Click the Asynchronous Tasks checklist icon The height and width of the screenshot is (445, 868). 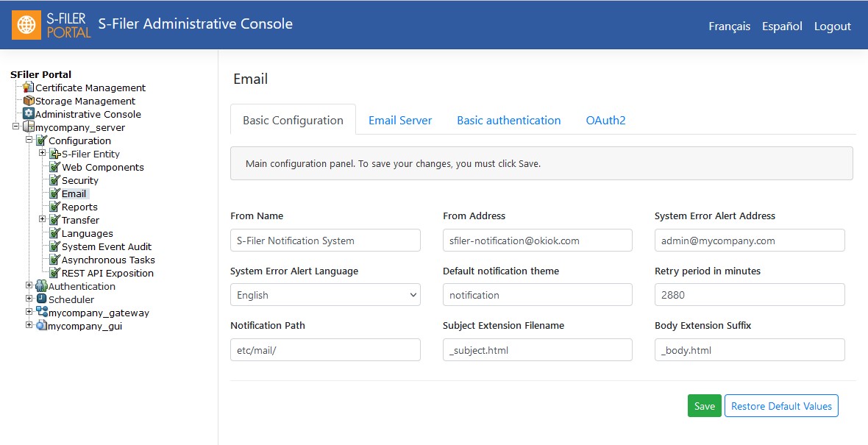tap(55, 260)
